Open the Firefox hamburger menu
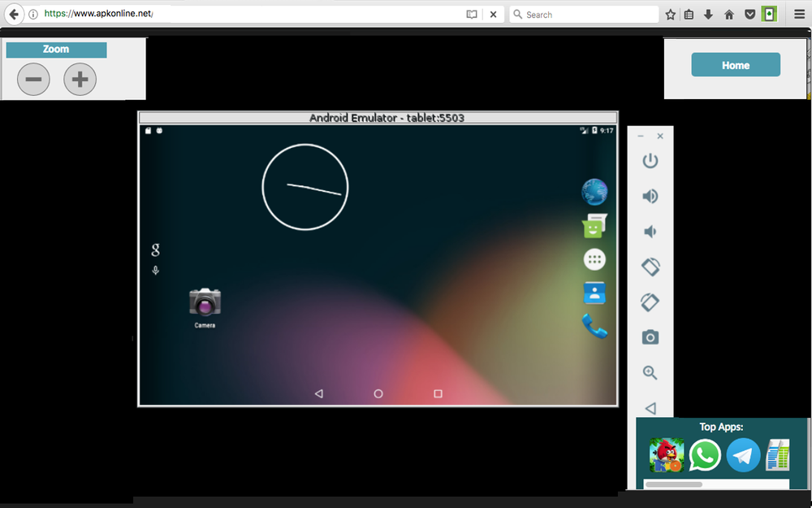Viewport: 812px width, 508px height. (x=799, y=14)
